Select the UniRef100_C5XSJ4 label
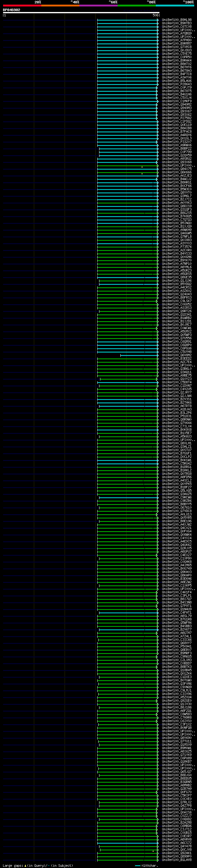Screen dimensions: 197x868 [176, 98]
